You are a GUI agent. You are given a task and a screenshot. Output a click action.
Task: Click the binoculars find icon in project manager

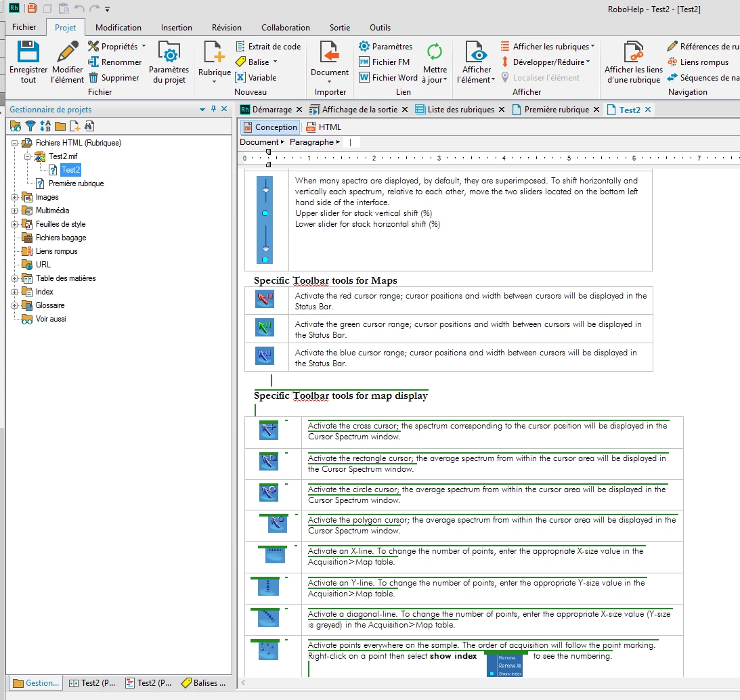click(89, 126)
